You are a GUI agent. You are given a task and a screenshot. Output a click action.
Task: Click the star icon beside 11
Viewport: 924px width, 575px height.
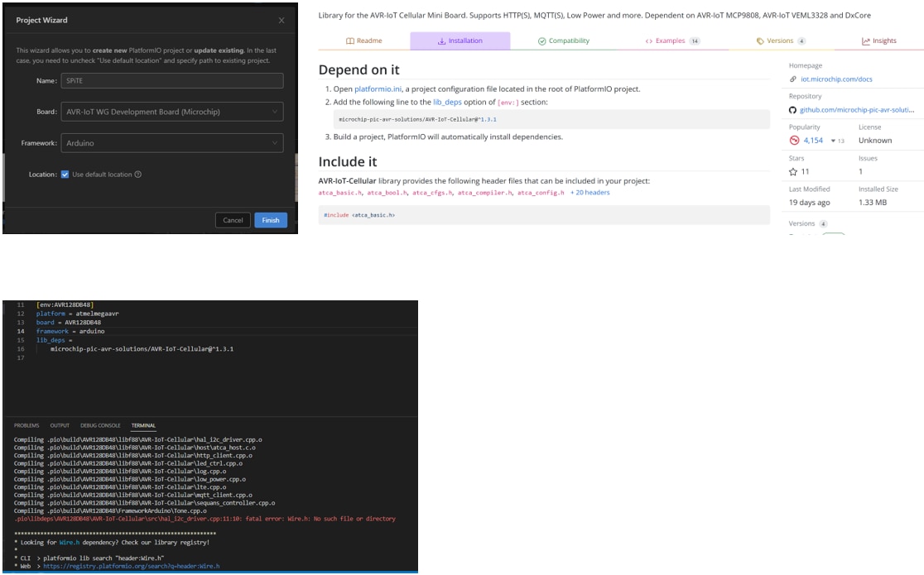793,172
